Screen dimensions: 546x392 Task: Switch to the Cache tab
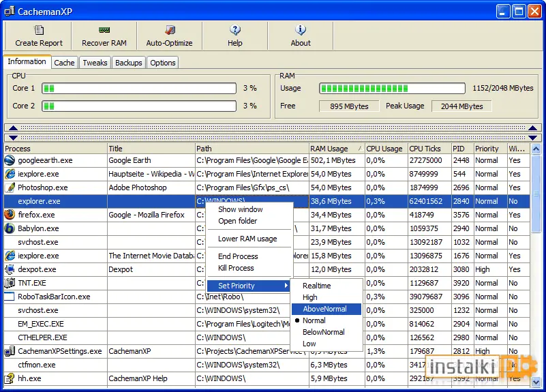point(65,63)
